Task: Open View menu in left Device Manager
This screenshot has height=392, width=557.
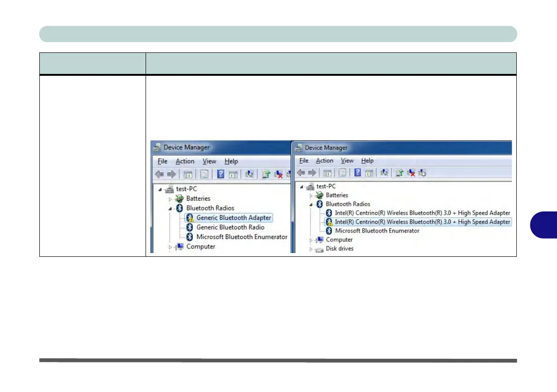Action: (209, 161)
